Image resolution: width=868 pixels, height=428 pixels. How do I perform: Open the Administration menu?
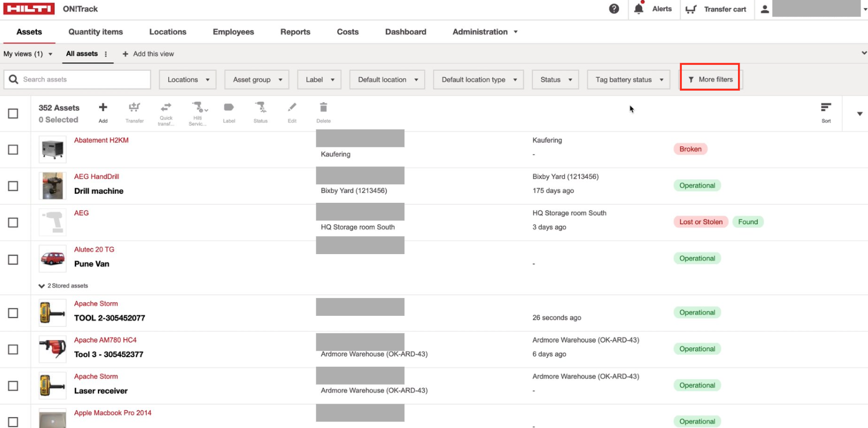point(485,32)
